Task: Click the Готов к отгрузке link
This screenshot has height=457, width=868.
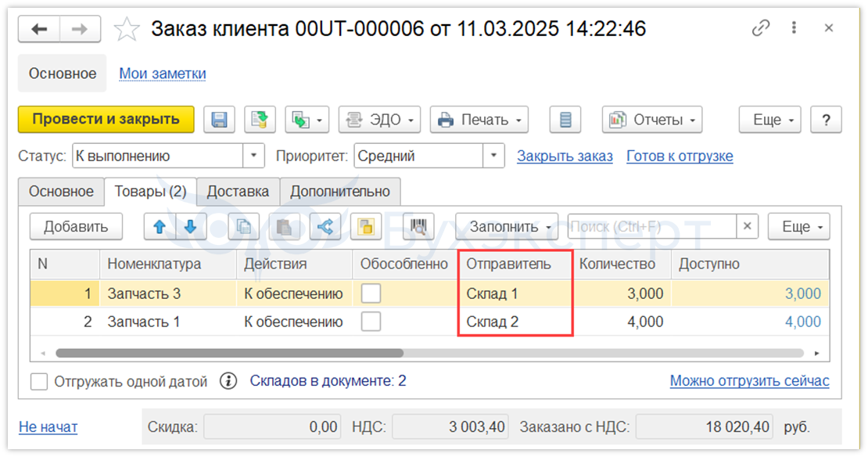Action: [680, 157]
